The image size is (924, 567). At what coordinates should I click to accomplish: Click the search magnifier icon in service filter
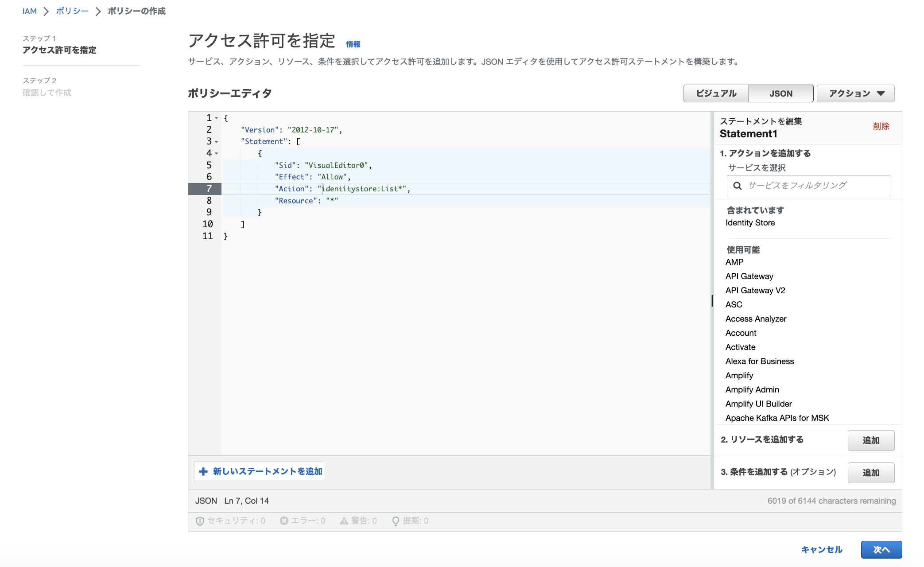pyautogui.click(x=737, y=186)
